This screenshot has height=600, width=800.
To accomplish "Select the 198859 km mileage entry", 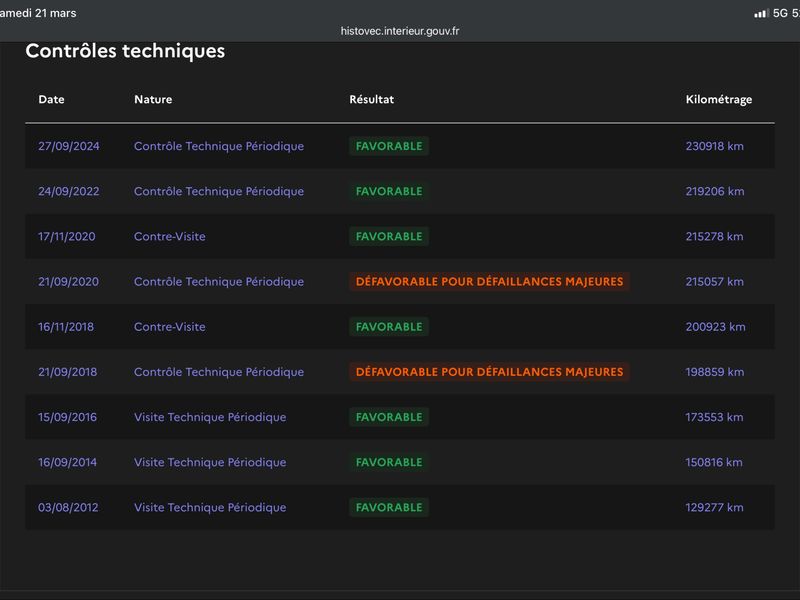I will click(x=714, y=372).
